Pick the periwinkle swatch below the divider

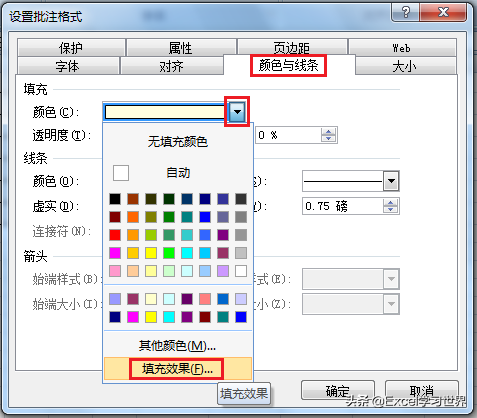pyautogui.click(x=115, y=299)
